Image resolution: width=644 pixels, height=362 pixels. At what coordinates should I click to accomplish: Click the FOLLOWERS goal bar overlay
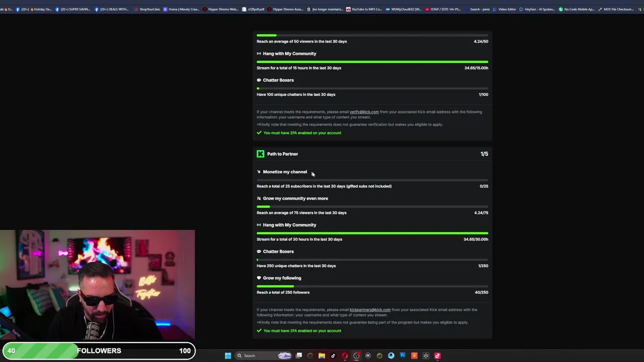click(x=99, y=350)
